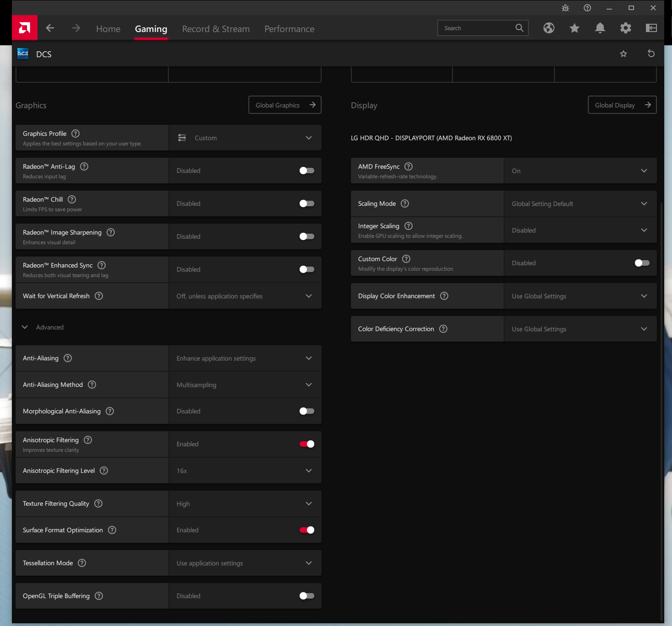The width and height of the screenshot is (672, 626).
Task: Enable Radeon Enhanced Sync toggle
Action: [306, 269]
